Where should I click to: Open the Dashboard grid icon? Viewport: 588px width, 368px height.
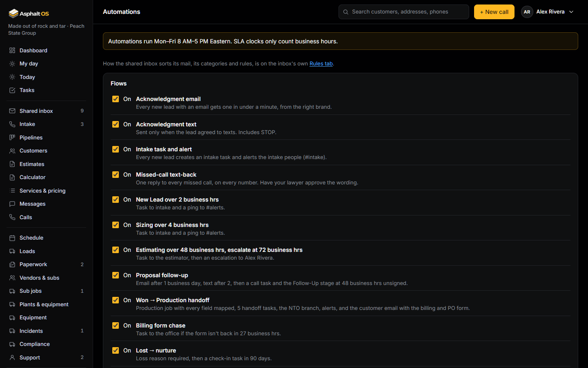12,50
